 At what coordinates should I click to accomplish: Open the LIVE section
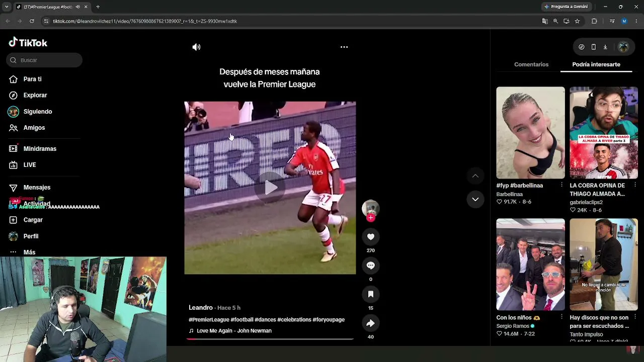click(x=29, y=165)
